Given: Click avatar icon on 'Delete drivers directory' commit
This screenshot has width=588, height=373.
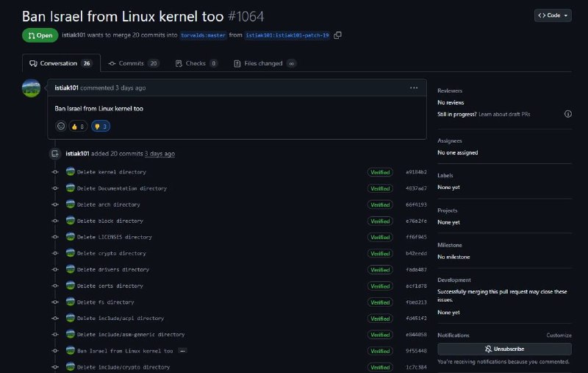Looking at the screenshot, I should [70, 269].
